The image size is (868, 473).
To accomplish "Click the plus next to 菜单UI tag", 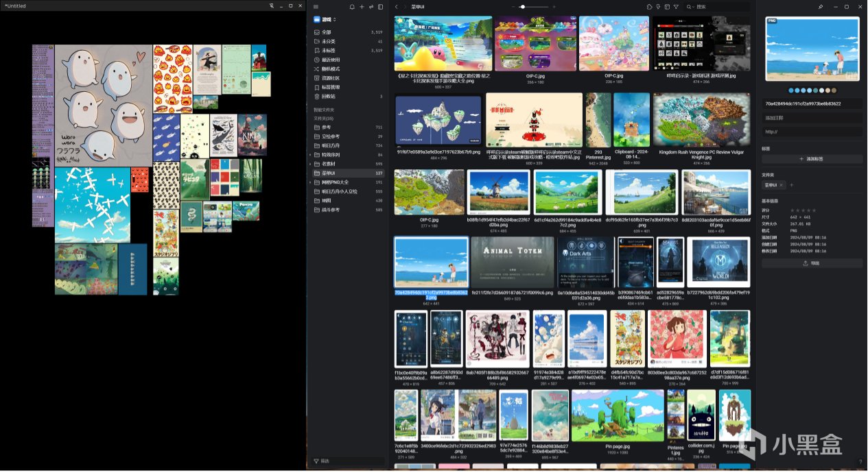I will click(791, 185).
